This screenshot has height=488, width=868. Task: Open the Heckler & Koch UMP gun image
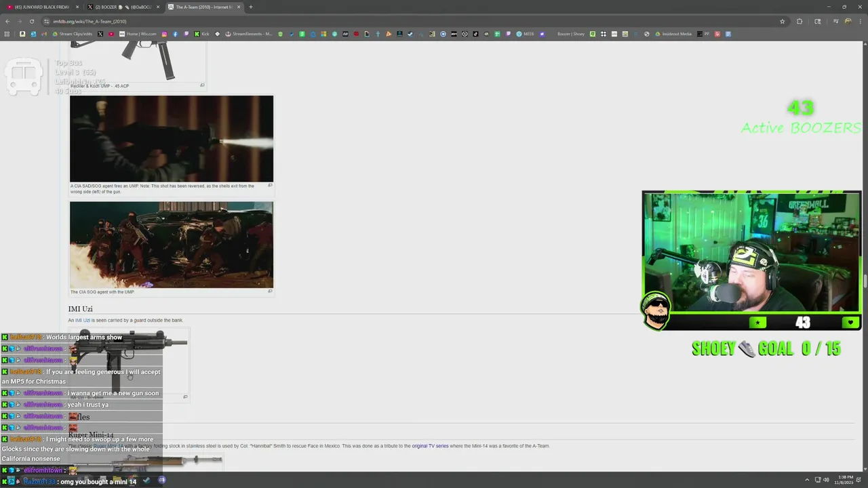pyautogui.click(x=138, y=60)
